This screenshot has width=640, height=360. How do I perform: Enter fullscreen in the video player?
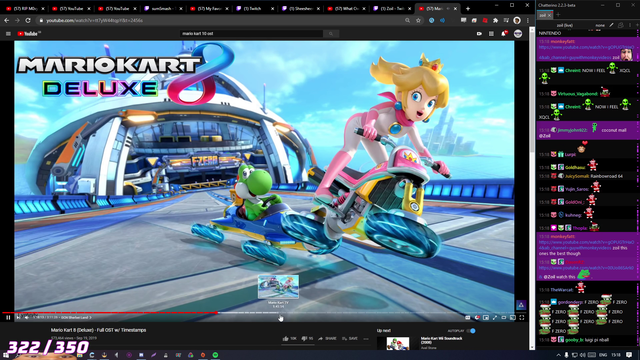pyautogui.click(x=522, y=318)
